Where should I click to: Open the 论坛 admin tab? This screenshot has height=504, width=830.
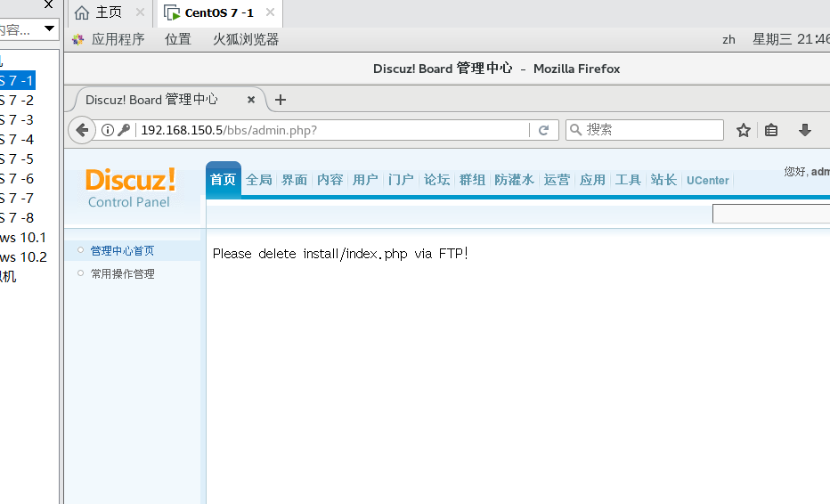click(x=436, y=180)
